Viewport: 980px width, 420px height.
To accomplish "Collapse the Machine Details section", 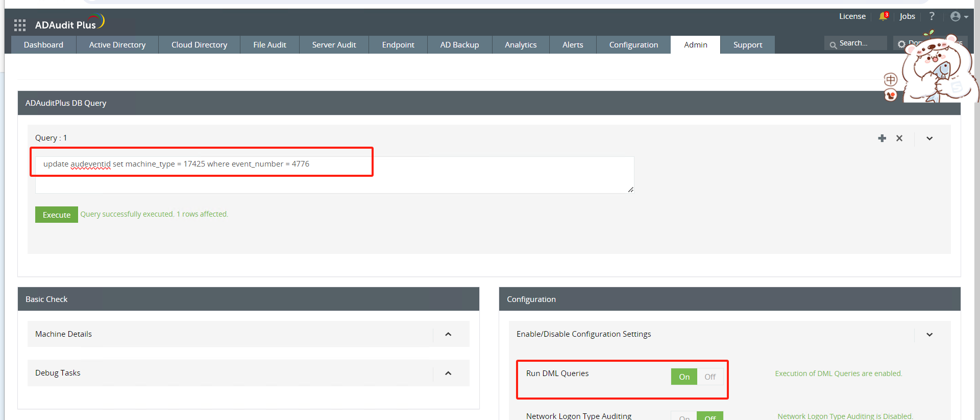I will (448, 334).
